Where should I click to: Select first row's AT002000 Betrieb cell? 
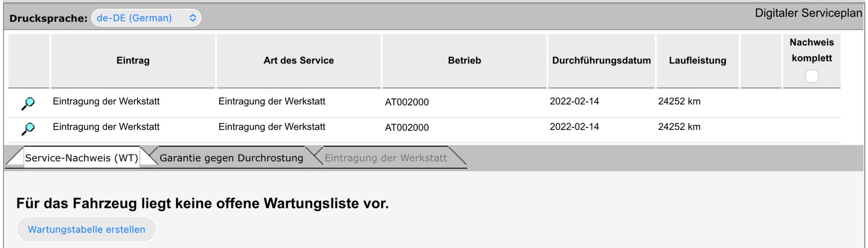click(x=407, y=102)
